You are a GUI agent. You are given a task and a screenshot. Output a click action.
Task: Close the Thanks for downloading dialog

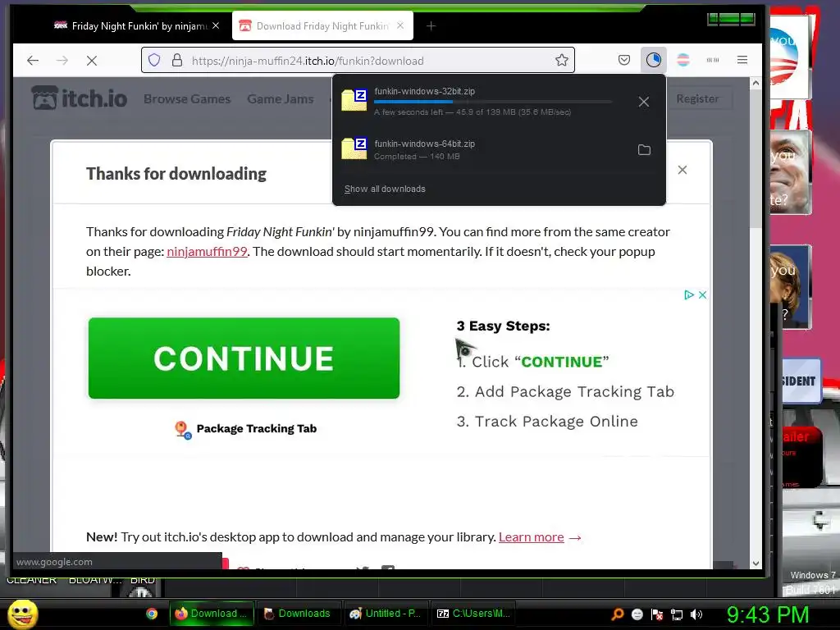[x=682, y=170]
